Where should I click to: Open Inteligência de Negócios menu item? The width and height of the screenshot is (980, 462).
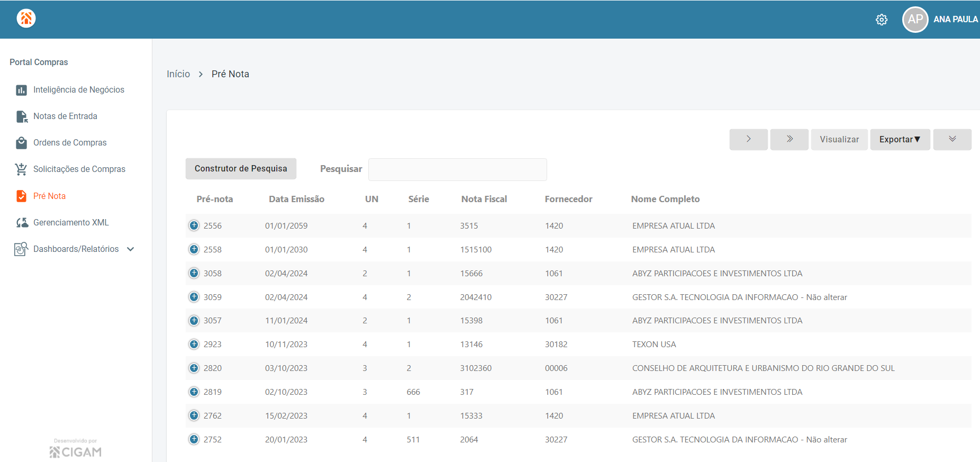click(x=79, y=90)
